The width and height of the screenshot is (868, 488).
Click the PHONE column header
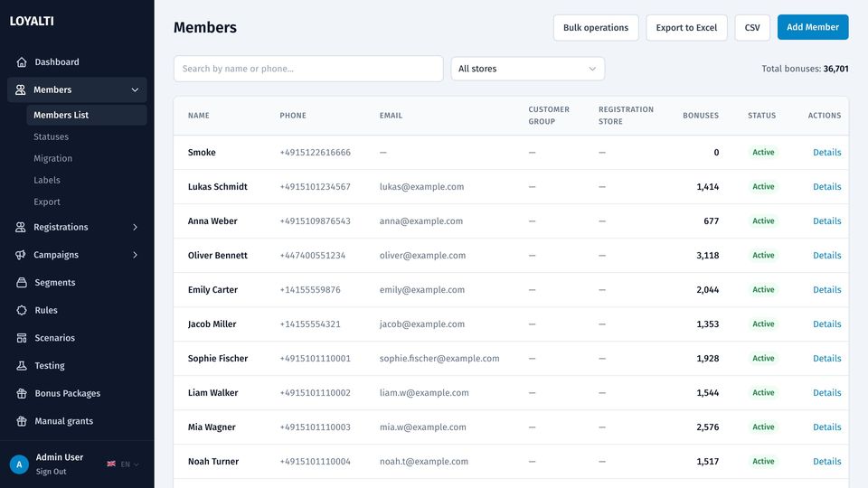click(x=293, y=116)
